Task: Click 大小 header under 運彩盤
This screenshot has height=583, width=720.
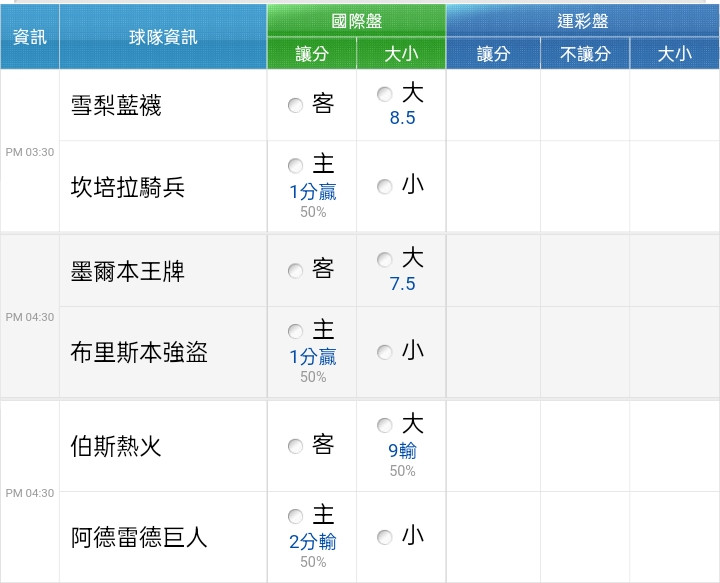Action: [675, 53]
